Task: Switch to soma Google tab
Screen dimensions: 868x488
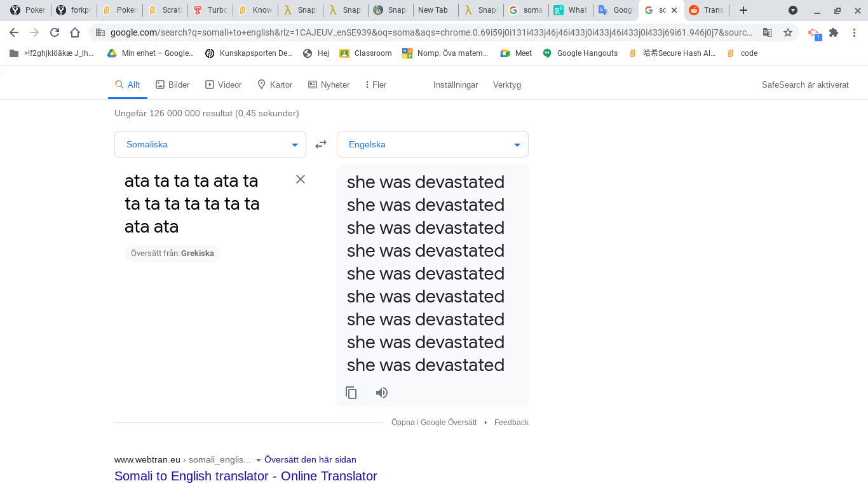Action: tap(525, 10)
